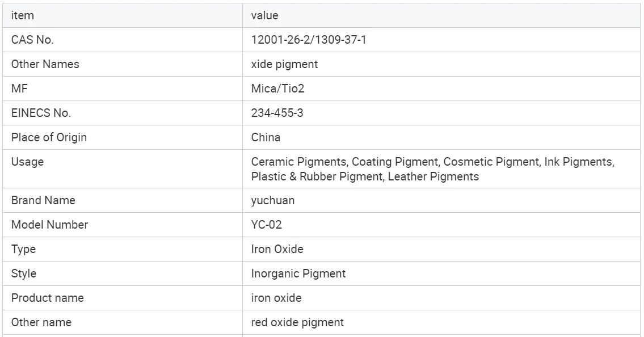This screenshot has height=337, width=644.
Task: Click the "Usage" row label
Action: [27, 162]
